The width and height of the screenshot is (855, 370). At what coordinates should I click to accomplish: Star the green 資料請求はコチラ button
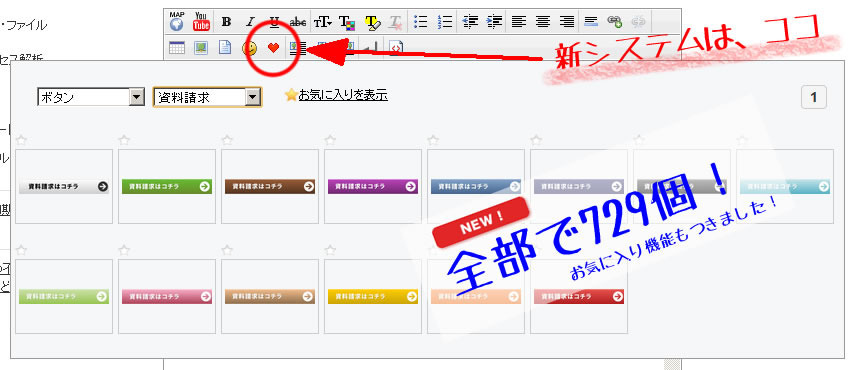(124, 140)
